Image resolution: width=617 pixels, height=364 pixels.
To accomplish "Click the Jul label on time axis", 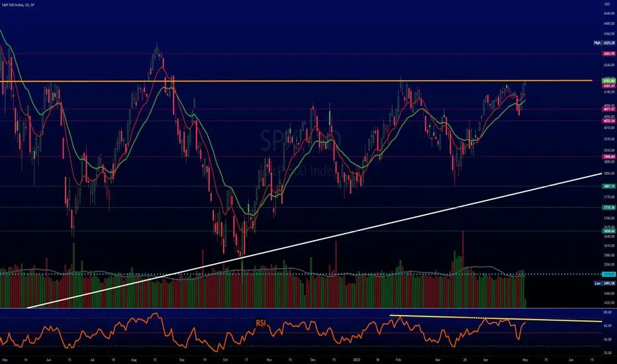I will pos(93,359).
